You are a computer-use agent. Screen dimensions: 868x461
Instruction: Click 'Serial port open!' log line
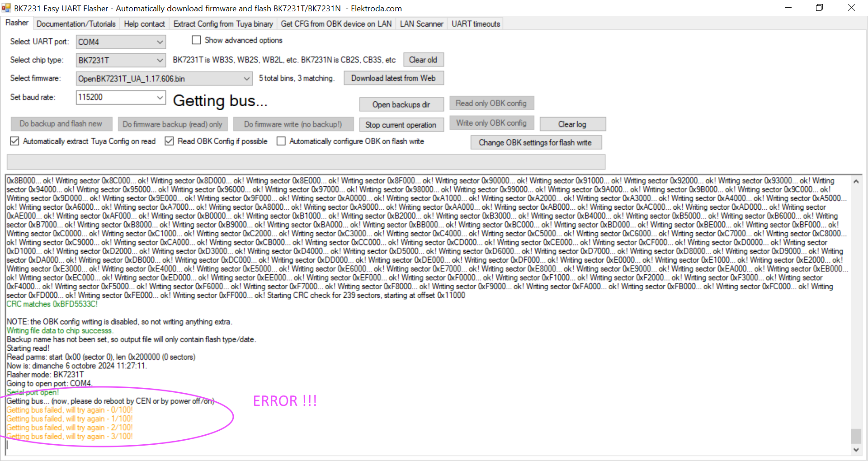click(33, 392)
